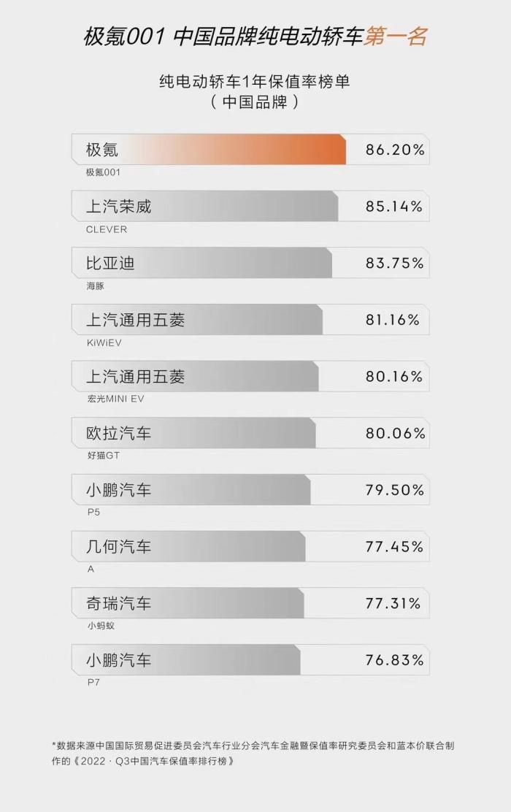The height and width of the screenshot is (812, 511).
Task: Click the orange 第一名 heading text
Action: 396,37
